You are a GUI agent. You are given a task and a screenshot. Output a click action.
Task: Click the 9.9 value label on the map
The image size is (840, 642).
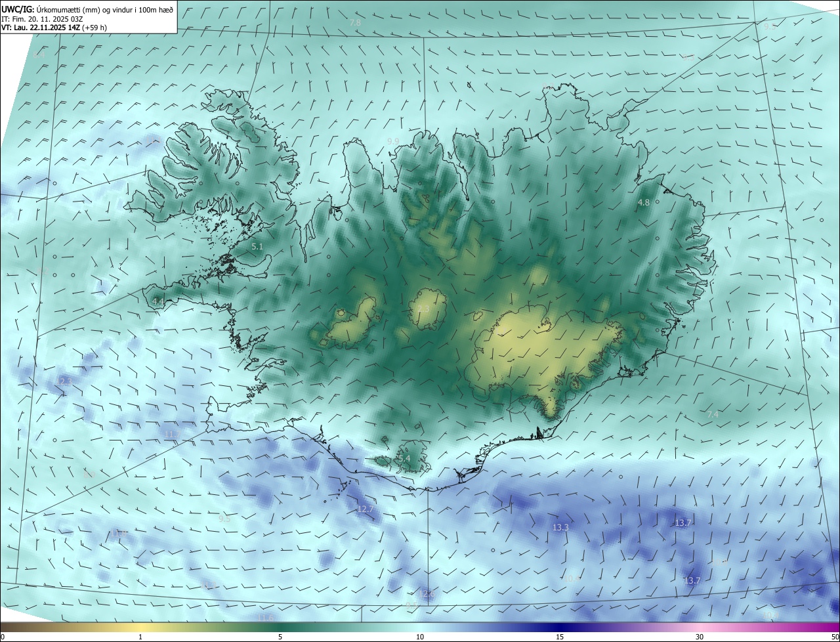click(393, 141)
